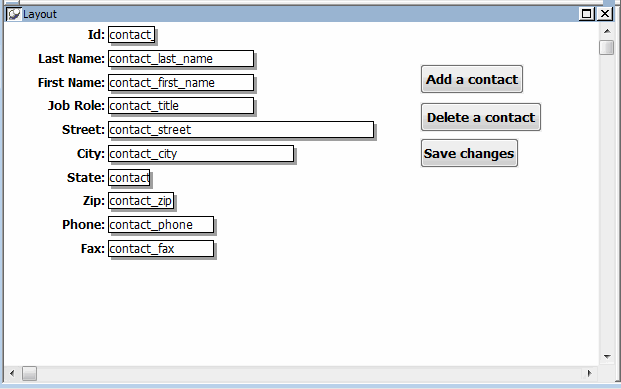
Task: Select the contact_fax field
Action: [161, 249]
